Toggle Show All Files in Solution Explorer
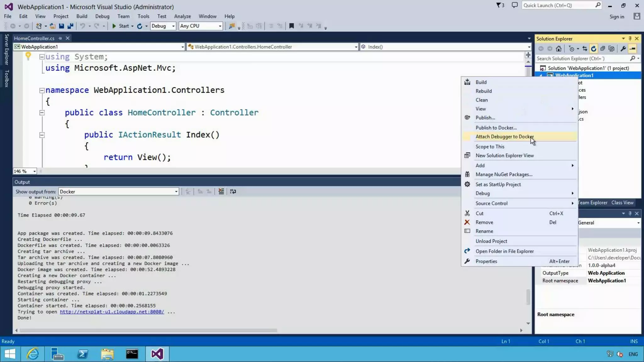This screenshot has width=644, height=362. coord(611,49)
